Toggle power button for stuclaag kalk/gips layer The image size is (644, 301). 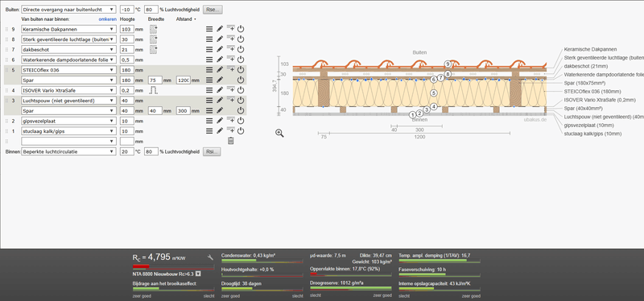(241, 131)
